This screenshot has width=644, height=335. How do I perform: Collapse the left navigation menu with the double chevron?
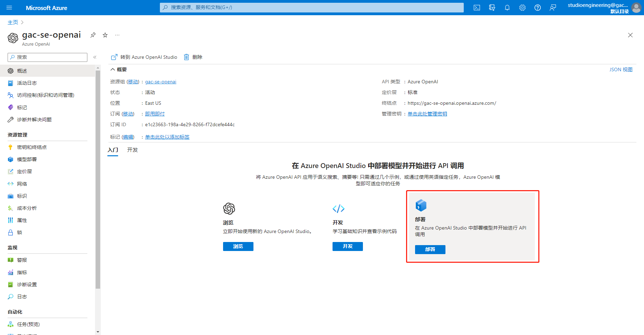coord(95,57)
